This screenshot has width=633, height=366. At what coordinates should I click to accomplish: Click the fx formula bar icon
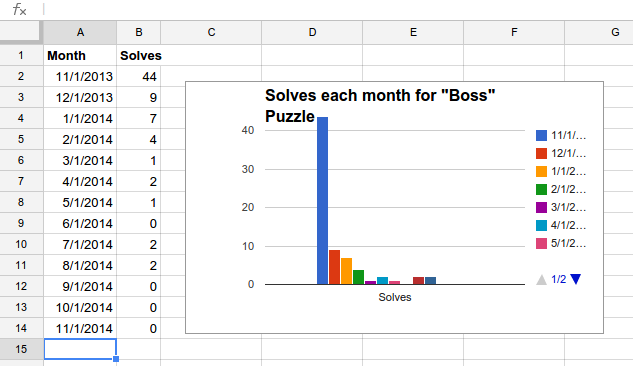point(19,9)
